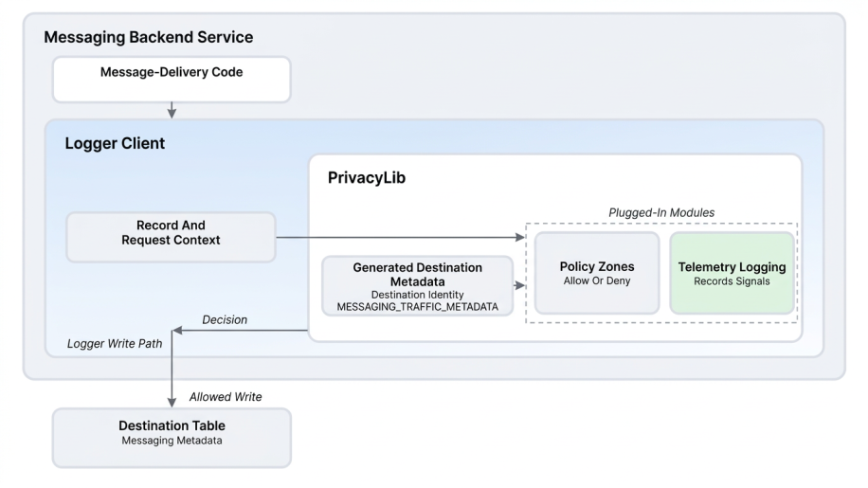Select the Message-Delivery Code box
This screenshot has width=868, height=488.
tap(172, 80)
